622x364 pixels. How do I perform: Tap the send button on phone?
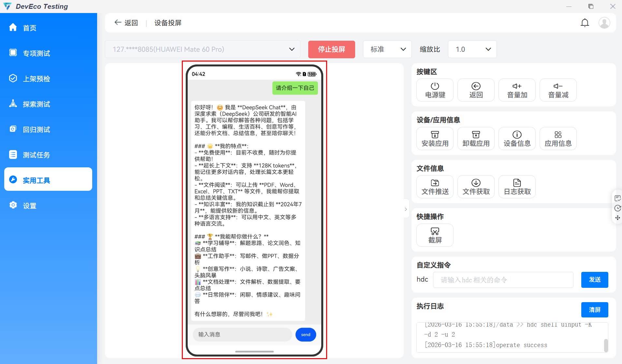(306, 335)
